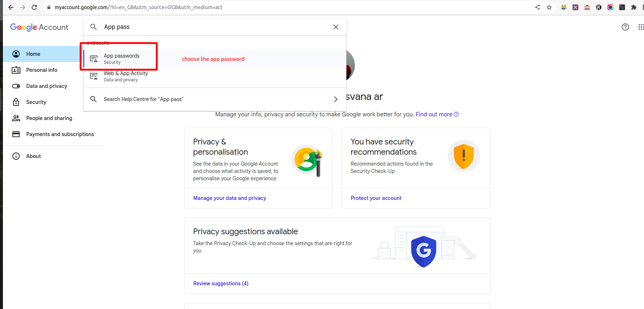644x309 pixels.
Task: Bookmark page with star icon
Action: click(x=549, y=7)
